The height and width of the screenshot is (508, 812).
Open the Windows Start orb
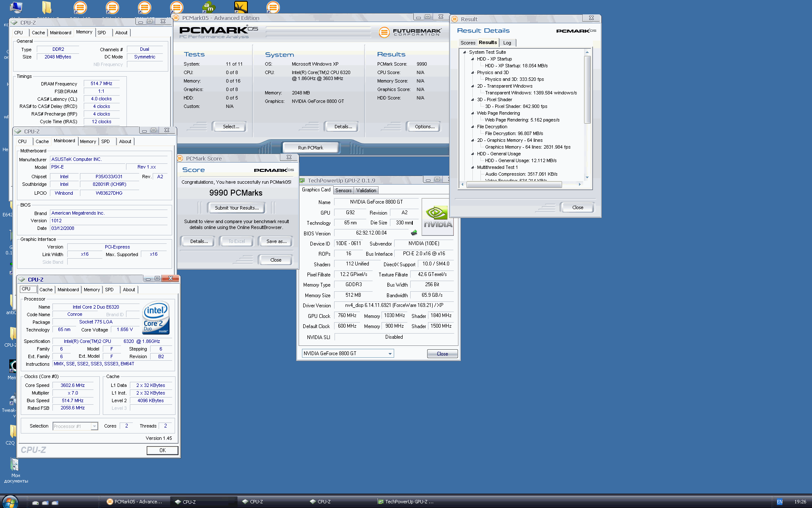point(10,502)
